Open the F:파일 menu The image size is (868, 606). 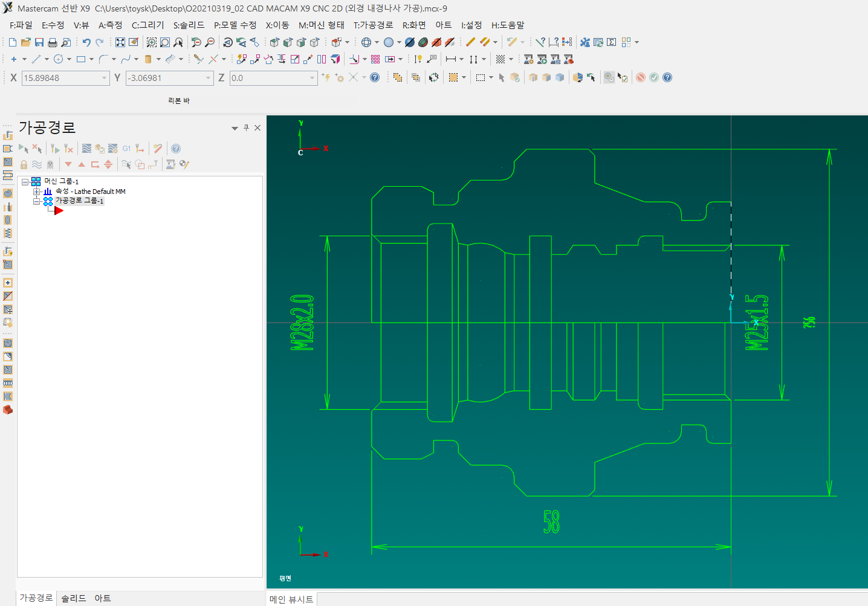coord(21,25)
